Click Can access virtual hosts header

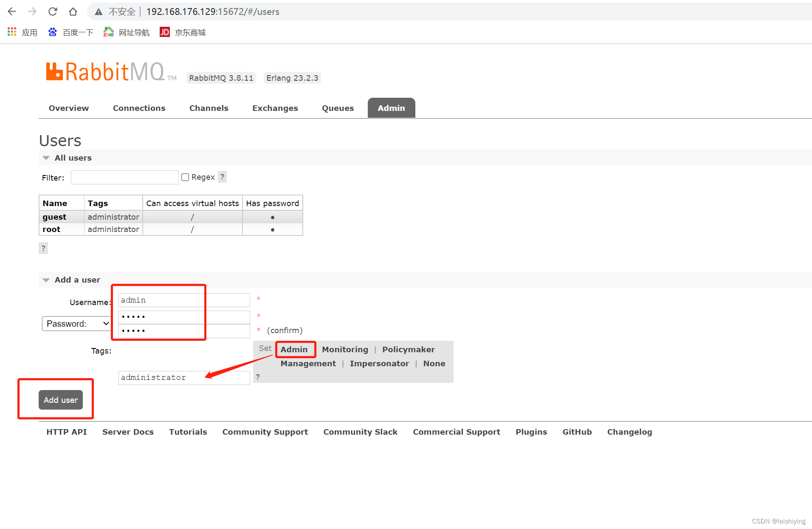click(192, 203)
